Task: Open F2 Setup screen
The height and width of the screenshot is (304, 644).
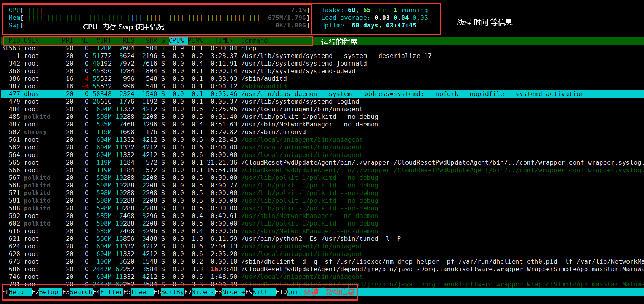Action: coord(47,292)
